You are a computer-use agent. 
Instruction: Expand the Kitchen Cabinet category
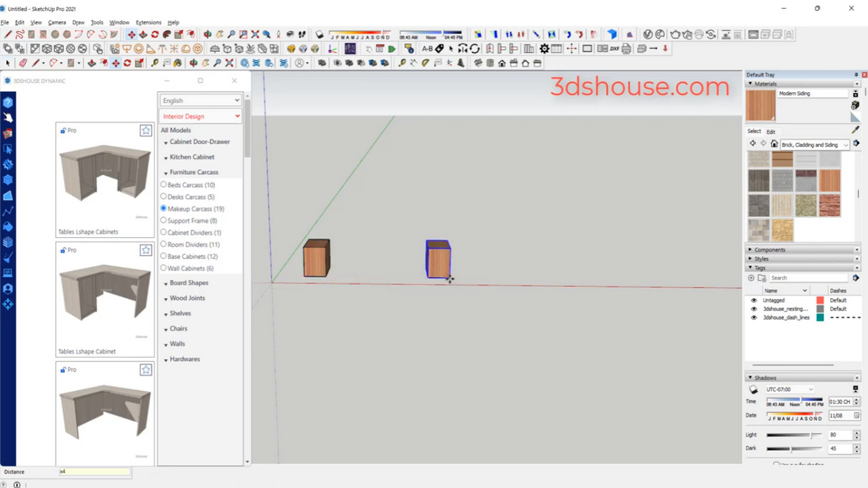click(x=192, y=157)
